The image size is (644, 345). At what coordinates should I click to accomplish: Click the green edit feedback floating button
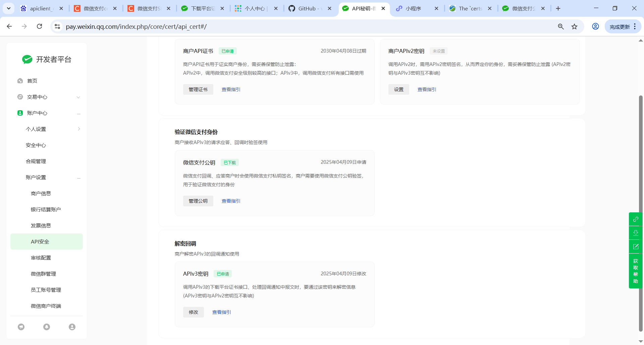point(636,247)
